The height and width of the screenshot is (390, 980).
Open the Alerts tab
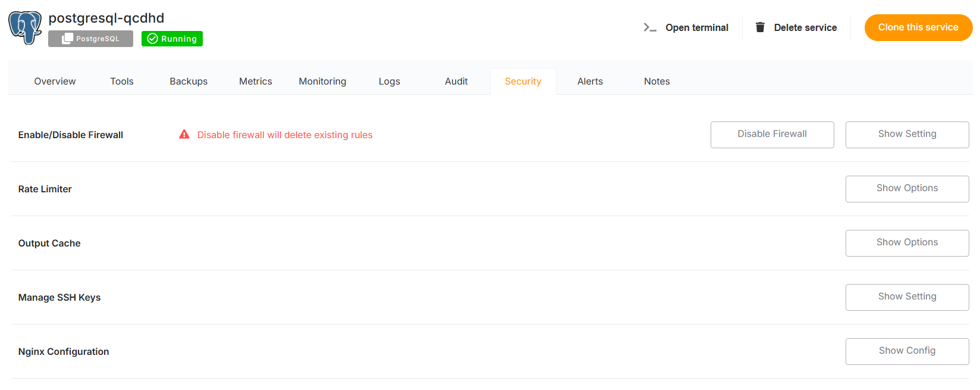(590, 82)
